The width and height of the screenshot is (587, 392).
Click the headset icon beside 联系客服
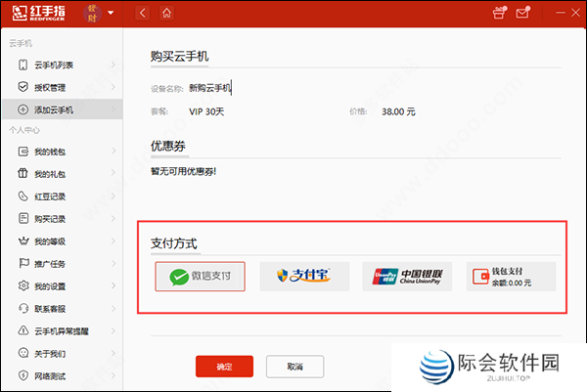tap(23, 308)
